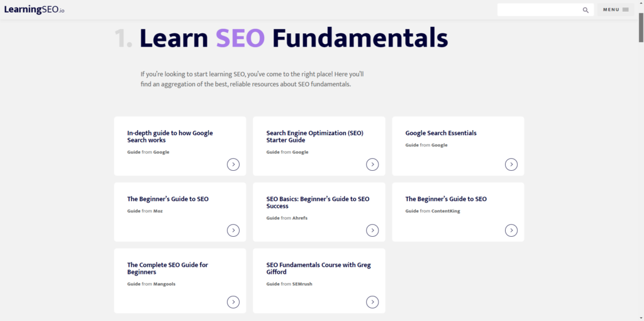This screenshot has height=321, width=644.
Task: Click the search magnifier icon
Action: click(x=586, y=10)
